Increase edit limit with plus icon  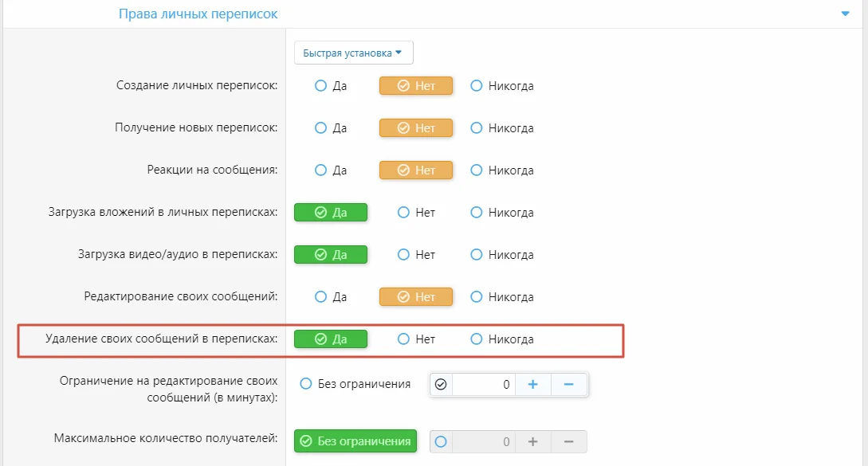[532, 384]
